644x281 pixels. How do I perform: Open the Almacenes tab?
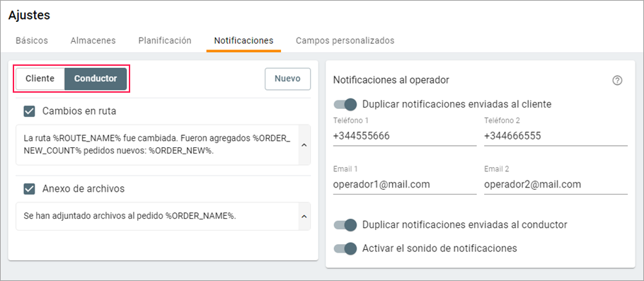93,40
